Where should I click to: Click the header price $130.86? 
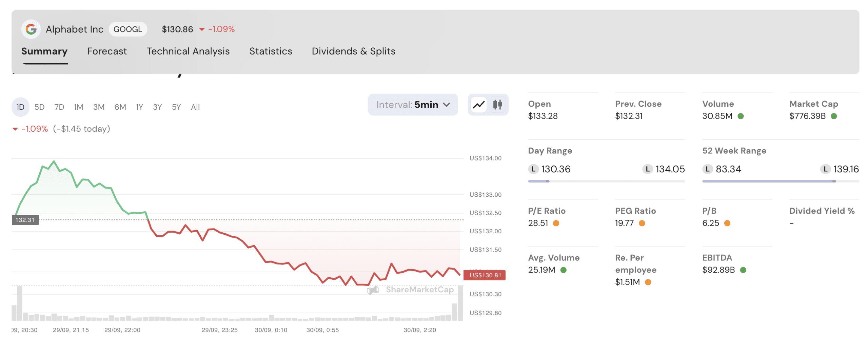[177, 29]
